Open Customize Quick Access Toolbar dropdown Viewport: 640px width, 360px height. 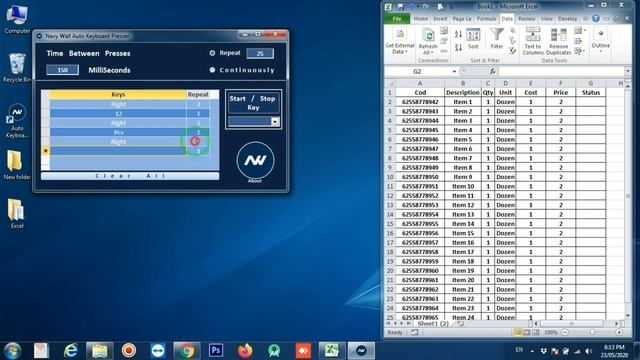point(452,7)
